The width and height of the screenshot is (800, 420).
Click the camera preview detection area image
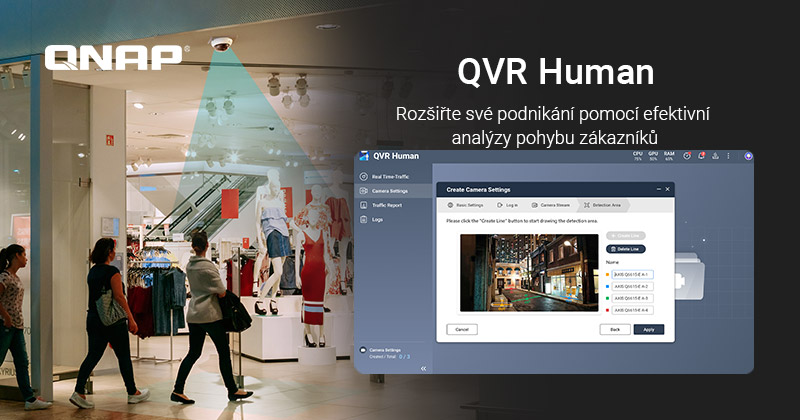coord(528,272)
